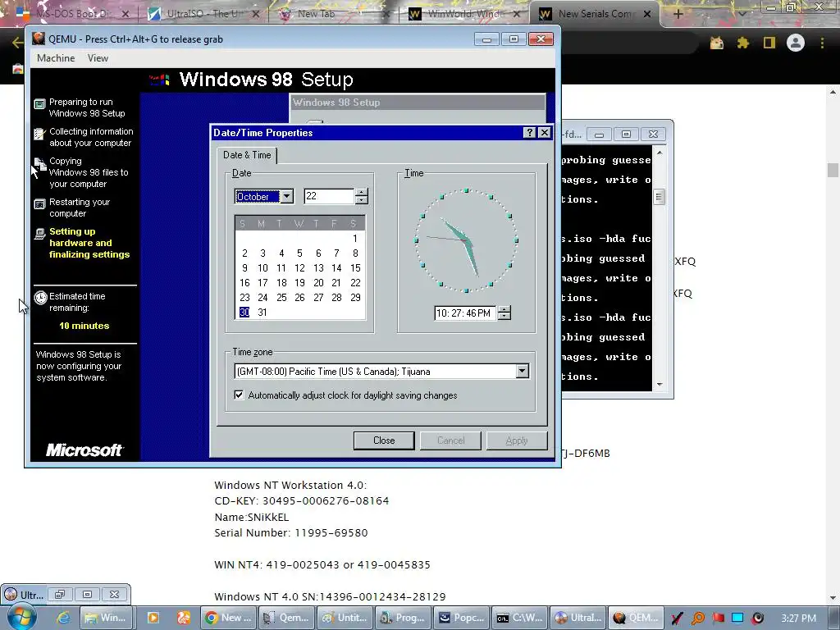
Task: Switch to the C:\W... command prompt taskbar button
Action: pyautogui.click(x=519, y=618)
